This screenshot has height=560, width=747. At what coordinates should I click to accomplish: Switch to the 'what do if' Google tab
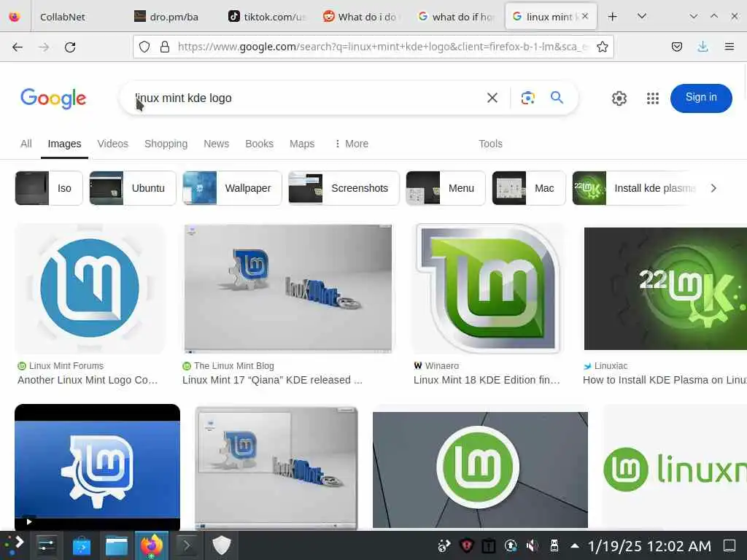456,17
